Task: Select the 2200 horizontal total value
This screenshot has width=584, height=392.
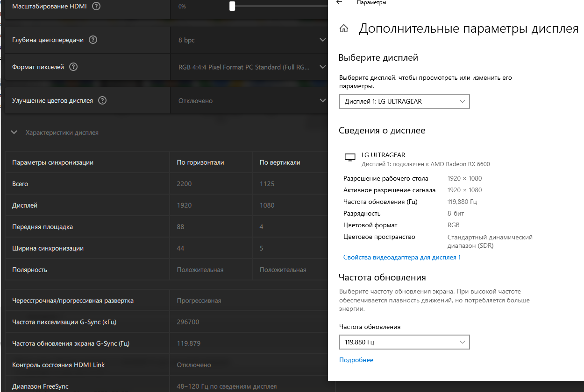Action: 184,184
